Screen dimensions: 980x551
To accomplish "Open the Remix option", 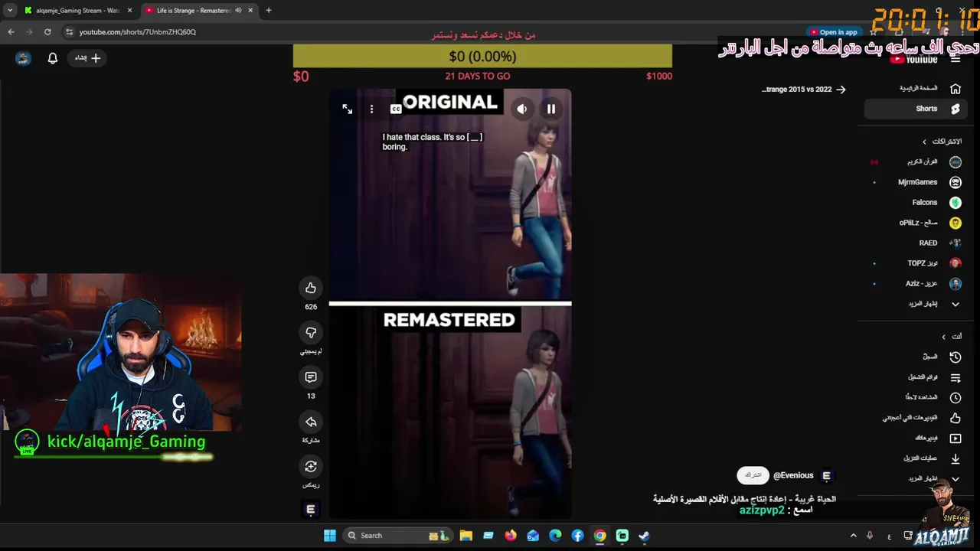I will 311,466.
